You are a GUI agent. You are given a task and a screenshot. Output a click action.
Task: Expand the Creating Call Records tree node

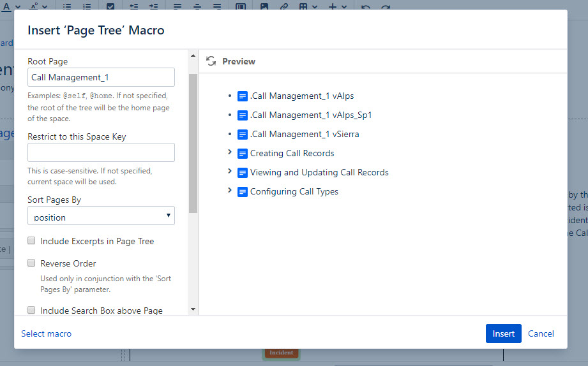230,152
